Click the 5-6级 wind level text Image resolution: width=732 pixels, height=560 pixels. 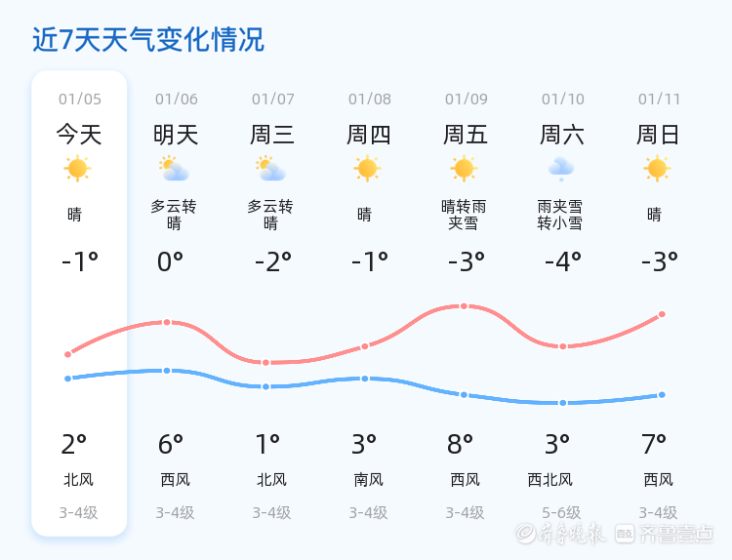561,512
